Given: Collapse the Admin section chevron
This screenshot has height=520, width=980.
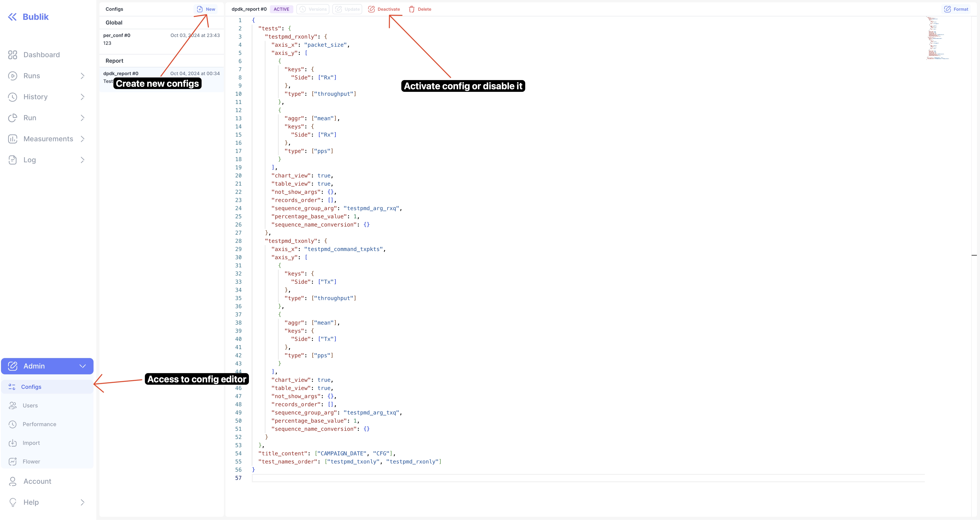Looking at the screenshot, I should pos(83,366).
